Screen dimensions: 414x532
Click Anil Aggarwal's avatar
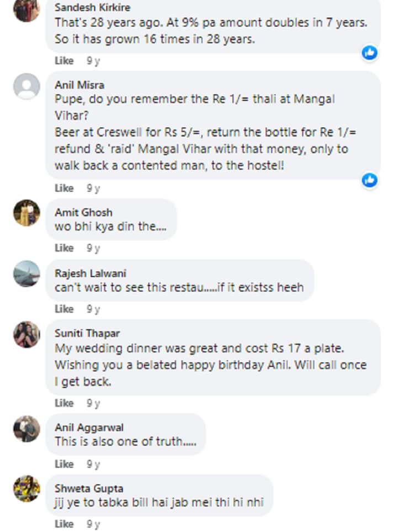click(26, 429)
